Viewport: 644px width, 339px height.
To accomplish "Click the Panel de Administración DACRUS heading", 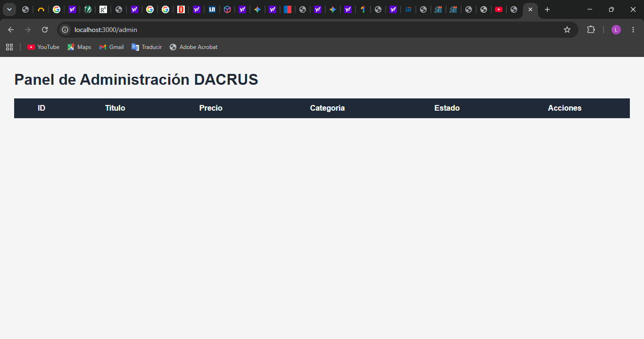I will (136, 80).
